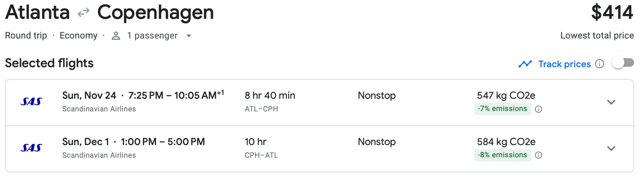The width and height of the screenshot is (644, 186).
Task: Click the -8% emissions badge
Action: point(502,155)
